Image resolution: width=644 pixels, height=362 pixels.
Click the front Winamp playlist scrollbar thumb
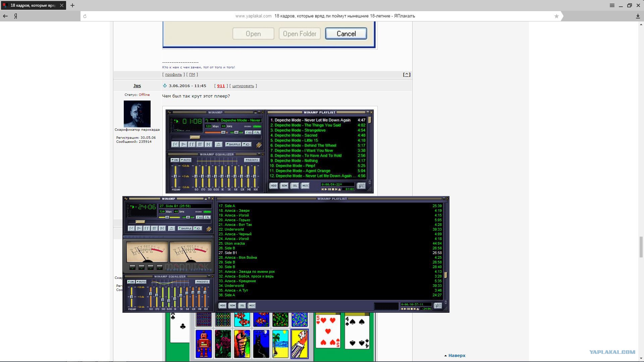tap(445, 275)
